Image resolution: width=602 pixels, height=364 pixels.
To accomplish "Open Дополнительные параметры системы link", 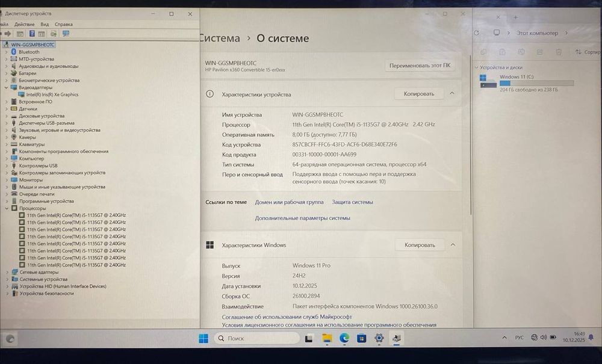I will point(302,218).
